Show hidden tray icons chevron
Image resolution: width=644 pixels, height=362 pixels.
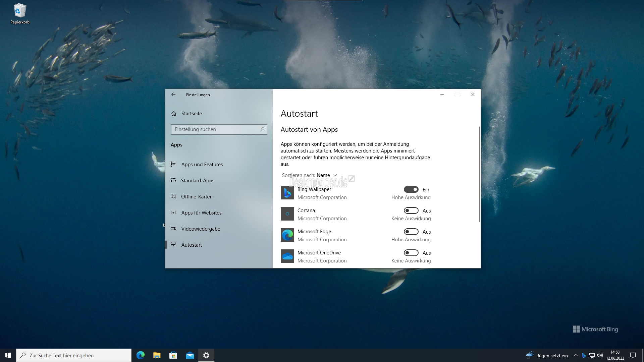576,355
